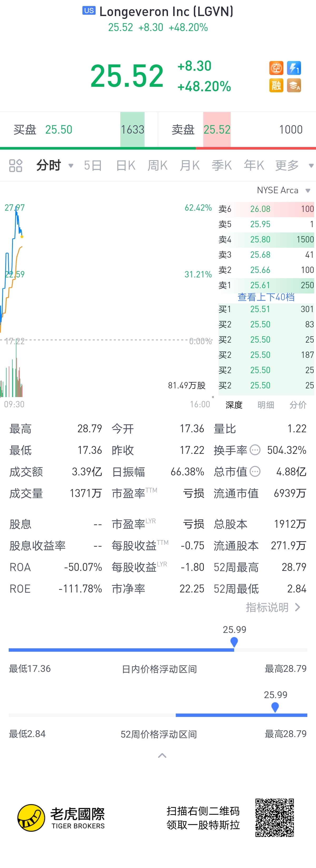Switch to the 日K daily candlestick tab
316x868 pixels.
126,165
